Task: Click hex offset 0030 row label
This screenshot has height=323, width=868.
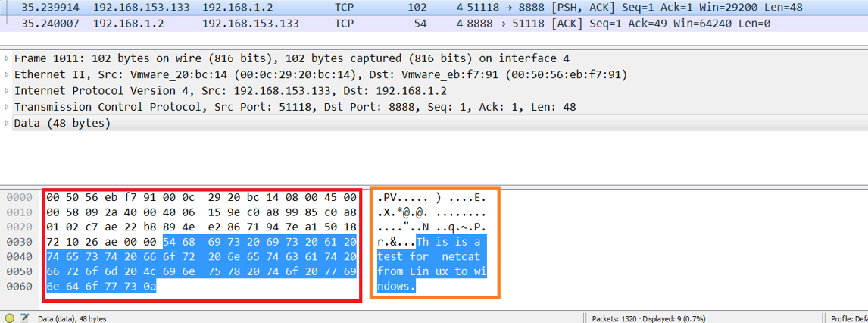Action: pyautogui.click(x=19, y=242)
